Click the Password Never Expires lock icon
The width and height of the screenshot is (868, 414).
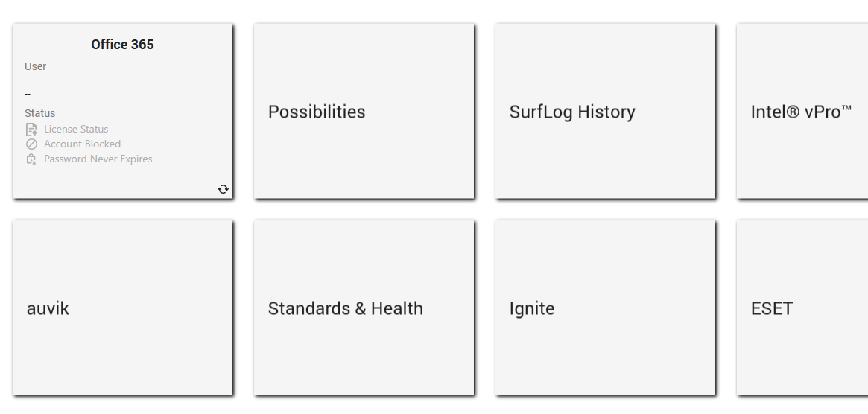31,159
